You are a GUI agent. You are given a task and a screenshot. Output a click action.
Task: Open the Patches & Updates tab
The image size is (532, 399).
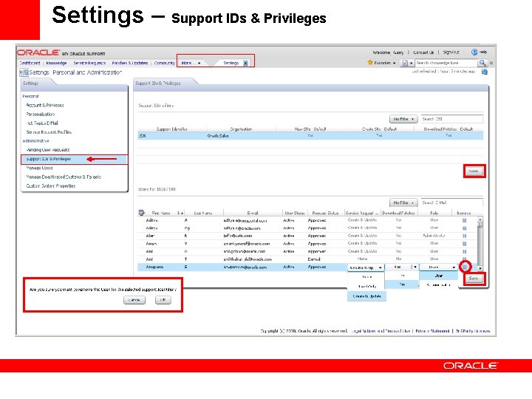click(130, 63)
